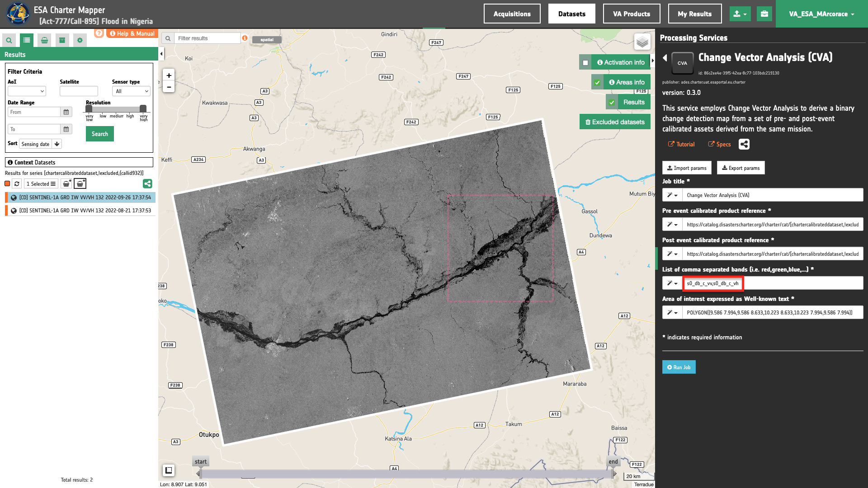Zoom out on the map

(x=169, y=87)
